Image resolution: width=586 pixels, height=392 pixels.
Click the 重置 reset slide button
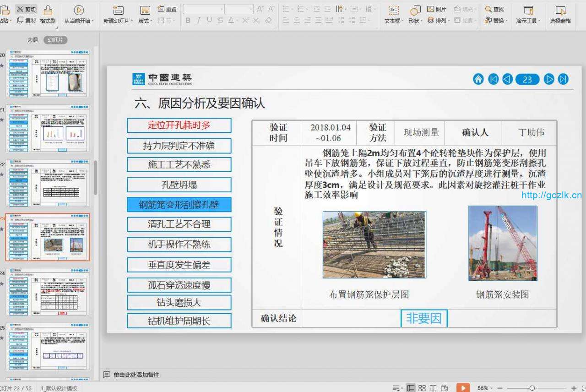[167, 9]
